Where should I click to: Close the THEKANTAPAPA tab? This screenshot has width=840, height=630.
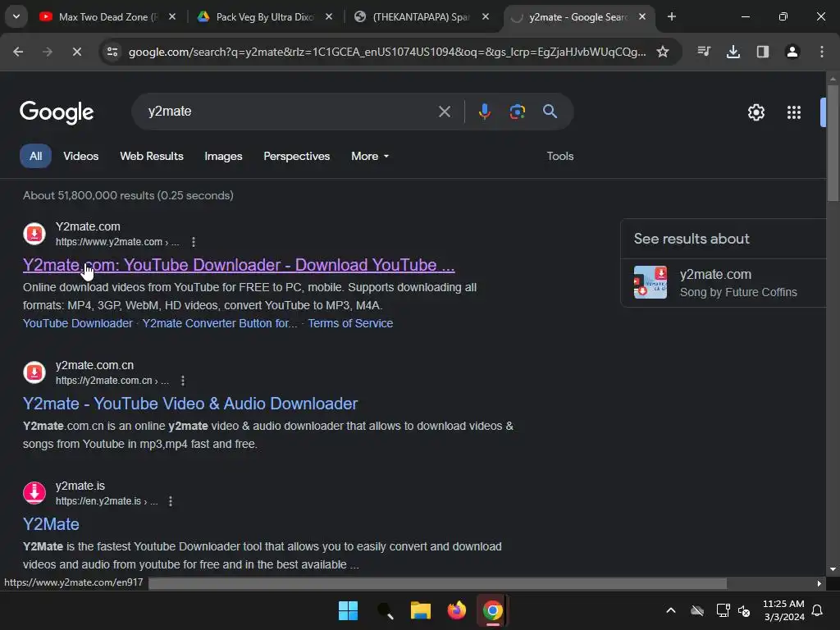(x=486, y=17)
